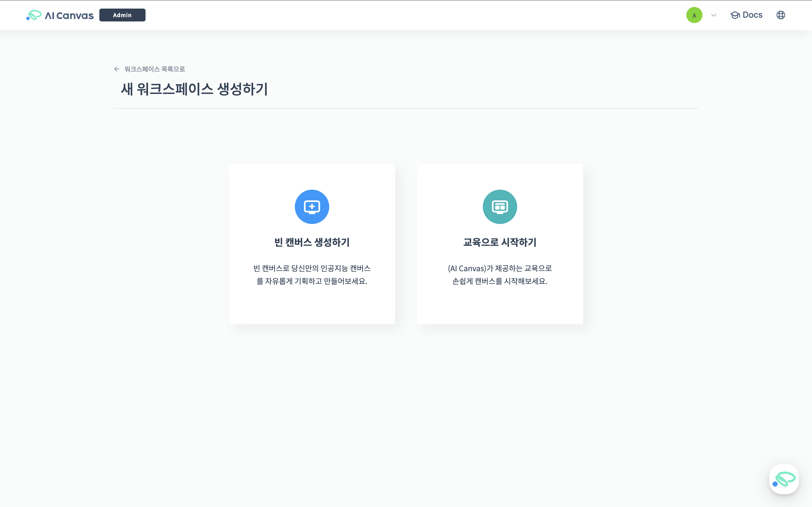Expand the account dropdown chevron
The width and height of the screenshot is (812, 507).
[x=714, y=15]
